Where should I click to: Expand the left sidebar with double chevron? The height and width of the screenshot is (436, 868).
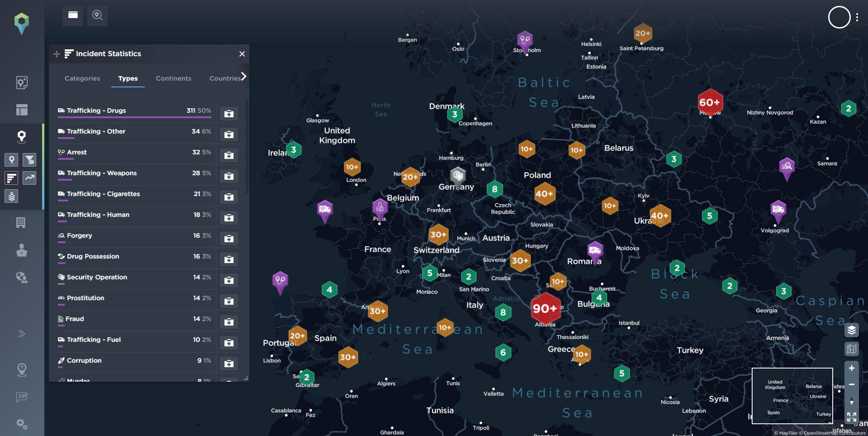pyautogui.click(x=21, y=334)
